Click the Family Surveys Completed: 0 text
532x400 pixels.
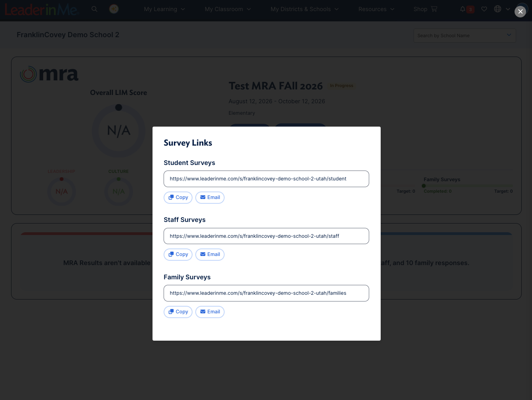click(x=438, y=191)
